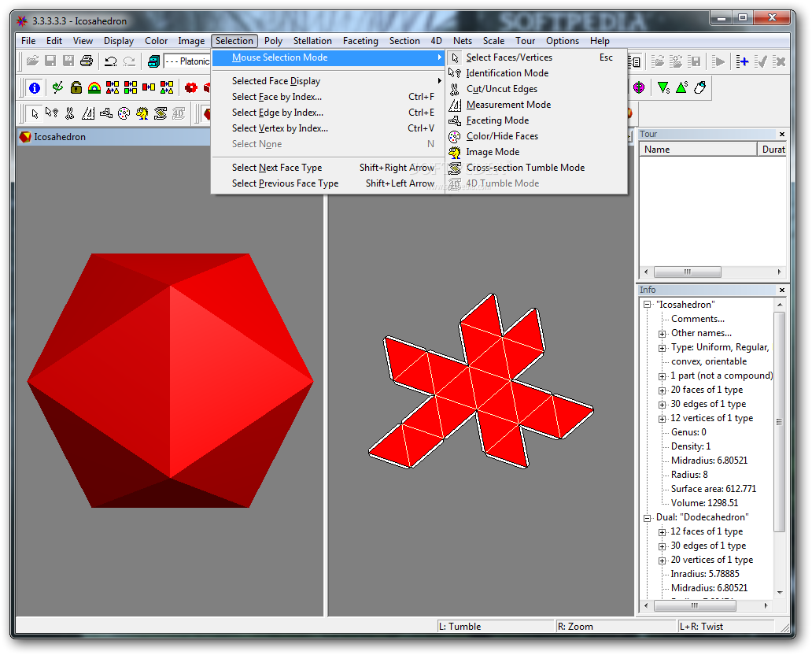
Task: Click Comments... in the Info panel
Action: (697, 319)
